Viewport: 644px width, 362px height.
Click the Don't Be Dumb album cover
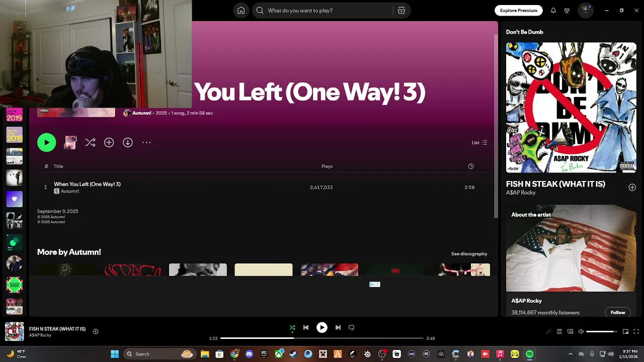pyautogui.click(x=571, y=108)
